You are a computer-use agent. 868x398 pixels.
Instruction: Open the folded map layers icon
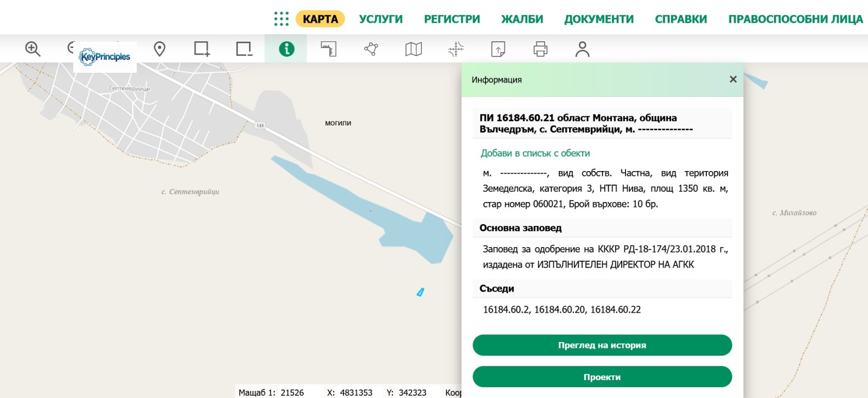pos(413,49)
